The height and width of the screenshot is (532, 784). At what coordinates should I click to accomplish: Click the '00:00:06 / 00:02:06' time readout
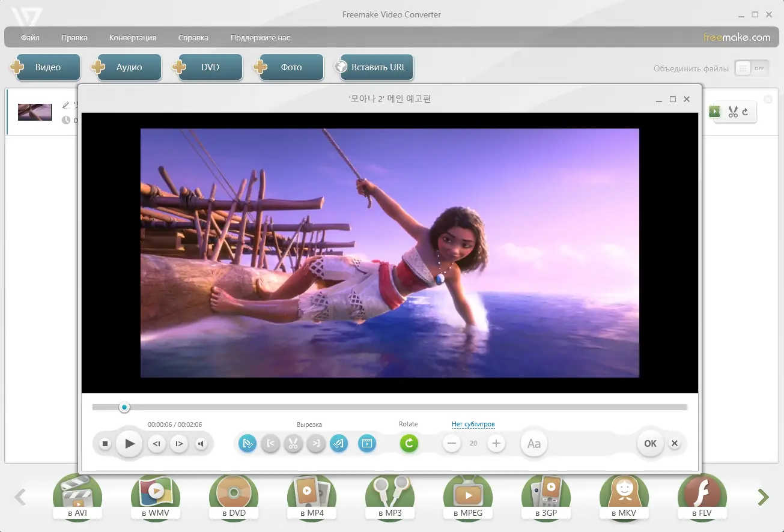[175, 425]
